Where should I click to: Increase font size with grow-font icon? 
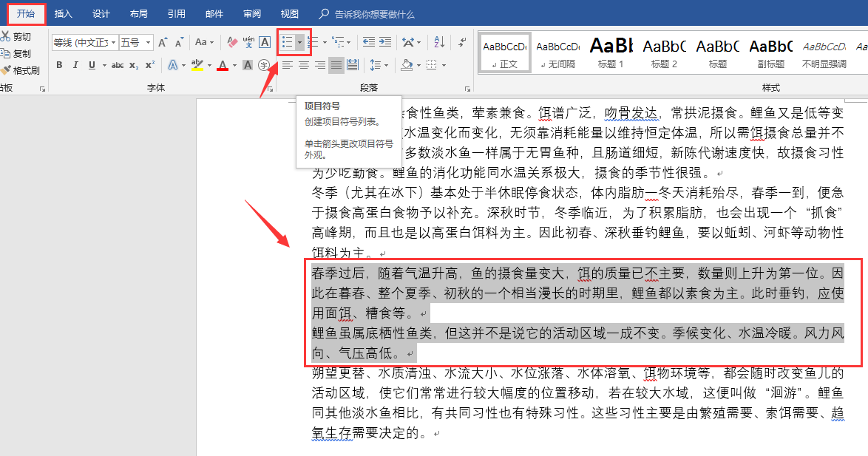point(163,43)
